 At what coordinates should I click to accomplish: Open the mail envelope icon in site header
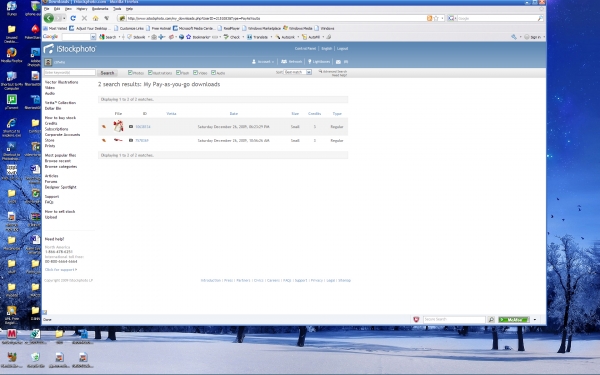pyautogui.click(x=338, y=62)
